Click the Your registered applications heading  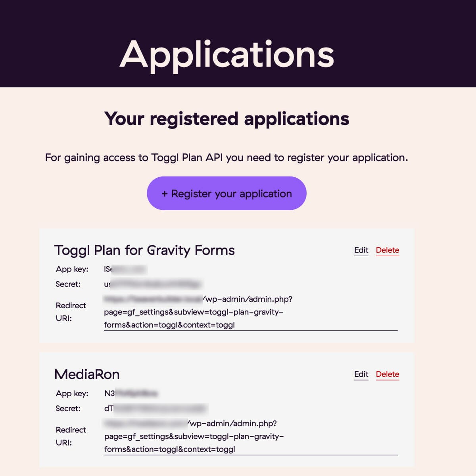tap(226, 119)
